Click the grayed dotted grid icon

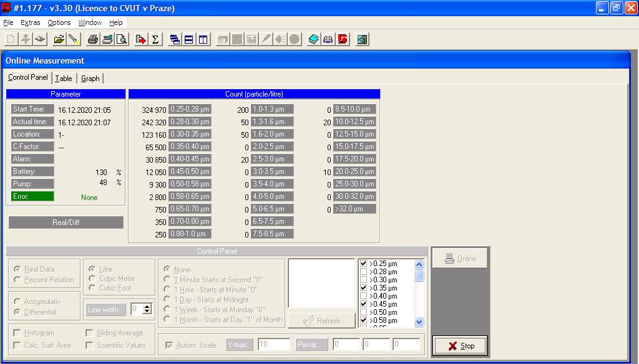(x=237, y=39)
